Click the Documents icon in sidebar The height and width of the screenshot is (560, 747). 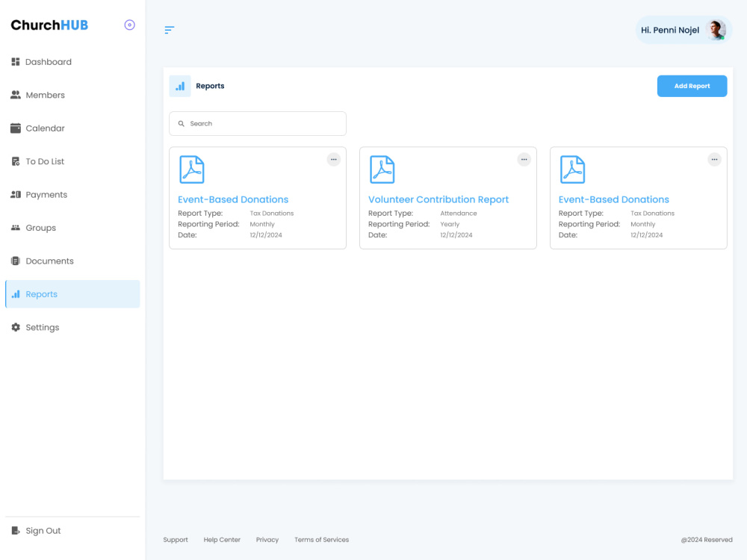click(16, 261)
